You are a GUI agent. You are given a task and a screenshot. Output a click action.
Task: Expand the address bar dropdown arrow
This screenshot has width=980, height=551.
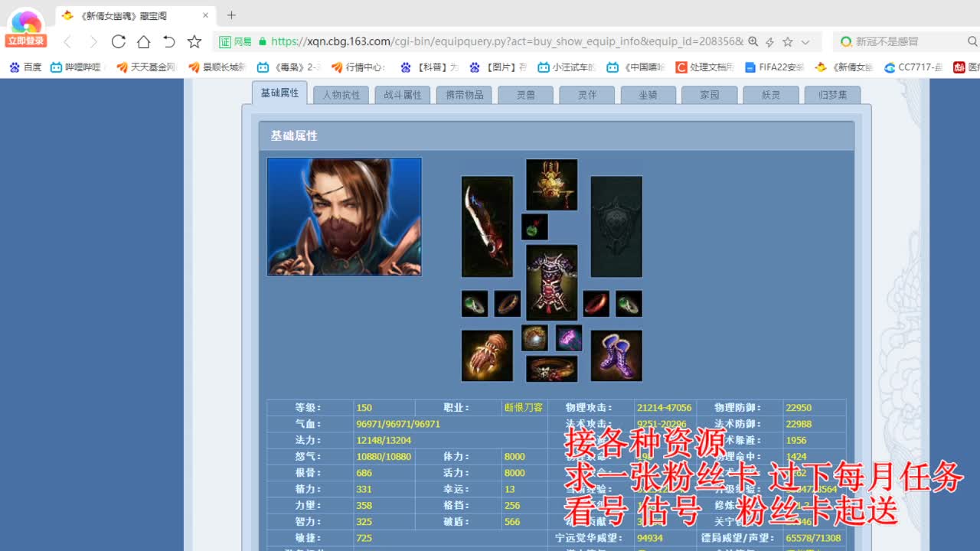point(805,42)
